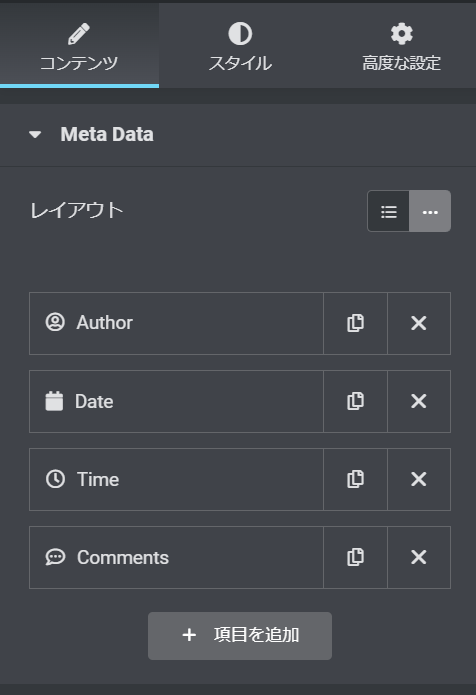Click the 項目を追加 button
The height and width of the screenshot is (695, 476).
click(240, 636)
